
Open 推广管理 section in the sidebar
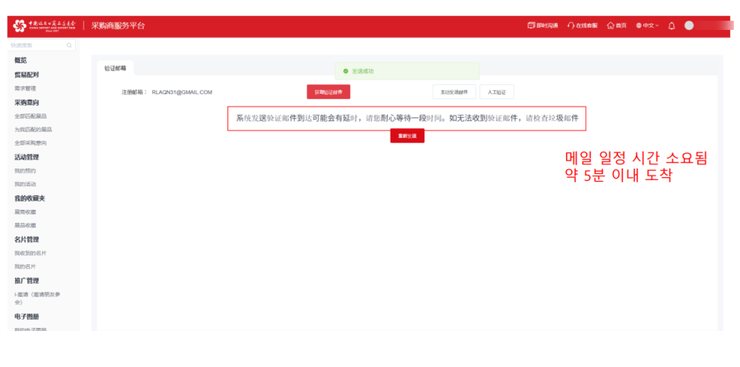coord(27,281)
